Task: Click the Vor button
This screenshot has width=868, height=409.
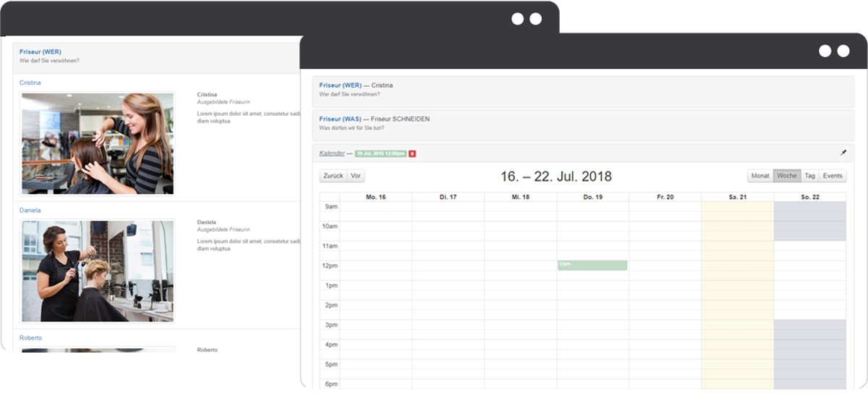Action: pos(356,176)
